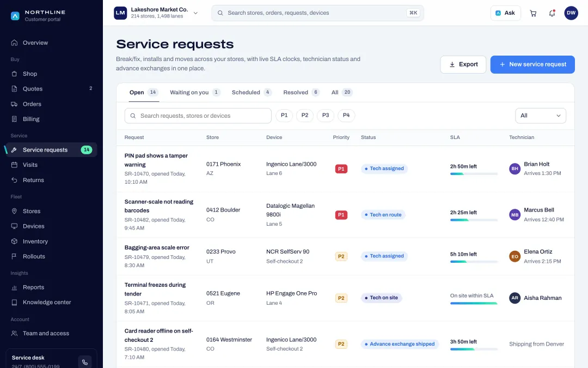Click the 0412 Boulder store cell
The width and height of the screenshot is (588, 368).
[x=223, y=214]
